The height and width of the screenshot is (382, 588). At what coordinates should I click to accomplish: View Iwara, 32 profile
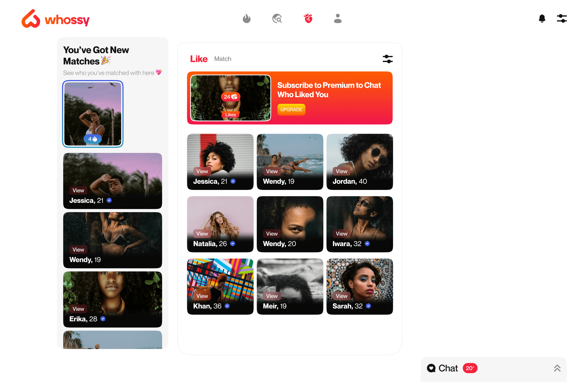coord(342,234)
